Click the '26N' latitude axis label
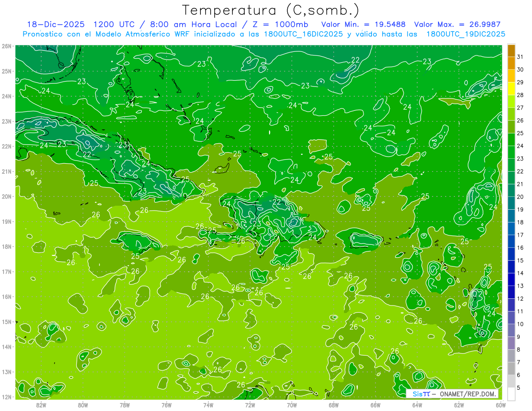532x411 pixels. click(7, 46)
